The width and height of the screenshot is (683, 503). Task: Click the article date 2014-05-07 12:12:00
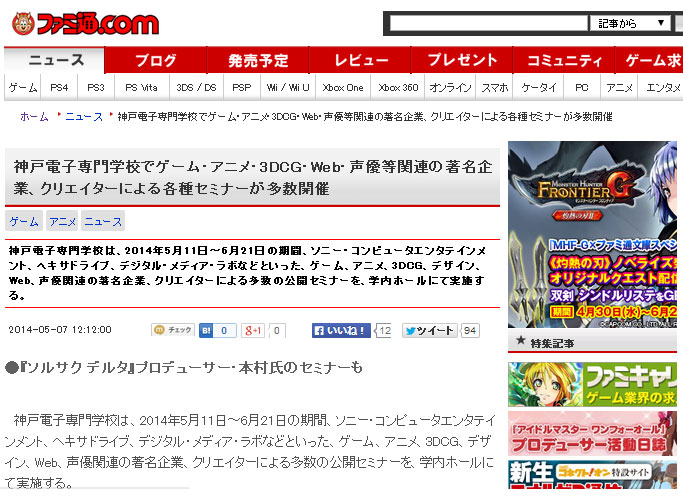60,330
